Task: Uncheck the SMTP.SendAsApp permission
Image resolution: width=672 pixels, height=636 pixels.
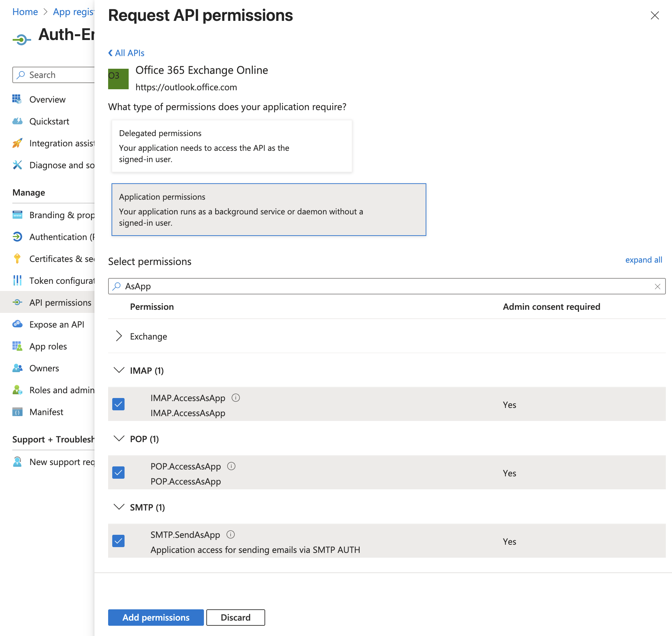Action: coord(118,541)
